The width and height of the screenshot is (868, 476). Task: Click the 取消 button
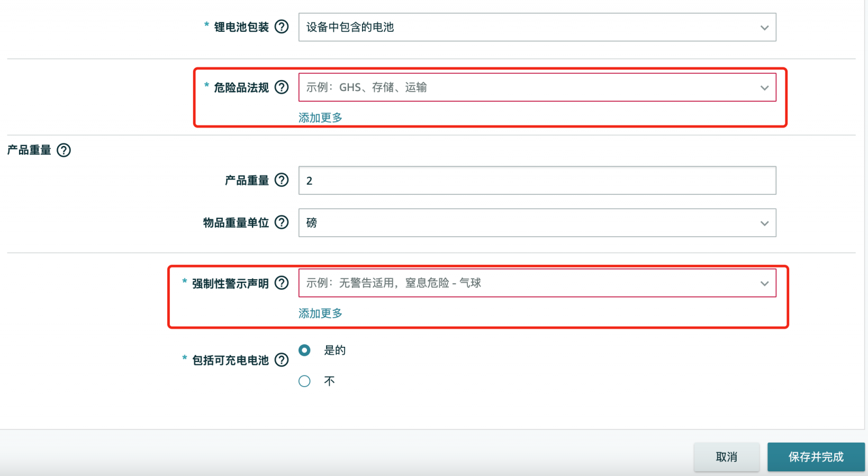(x=726, y=457)
